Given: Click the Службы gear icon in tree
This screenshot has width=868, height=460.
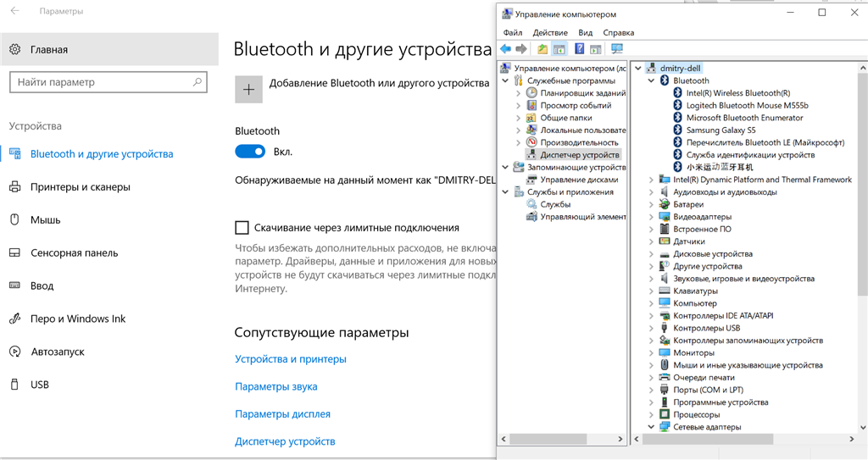Looking at the screenshot, I should click(531, 204).
